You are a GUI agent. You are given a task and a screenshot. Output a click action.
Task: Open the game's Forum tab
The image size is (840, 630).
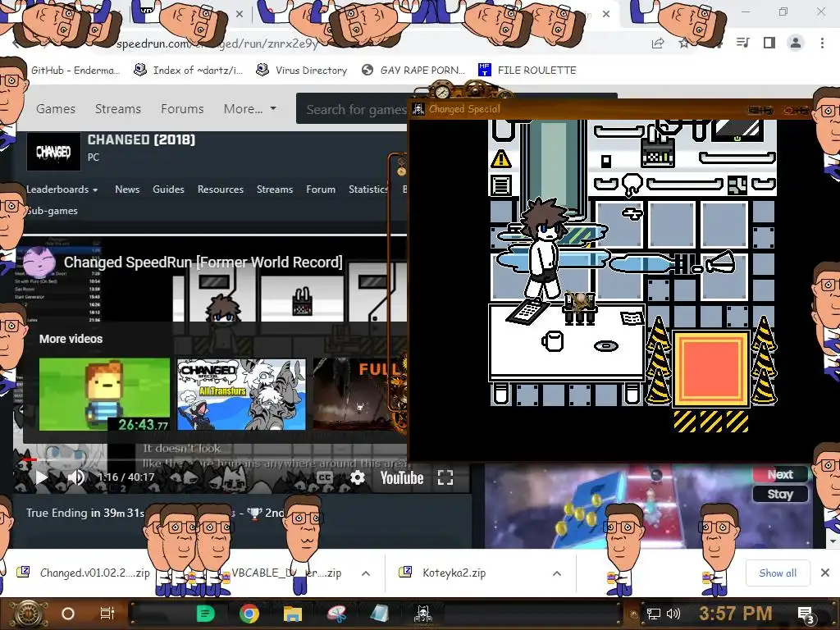pyautogui.click(x=321, y=189)
